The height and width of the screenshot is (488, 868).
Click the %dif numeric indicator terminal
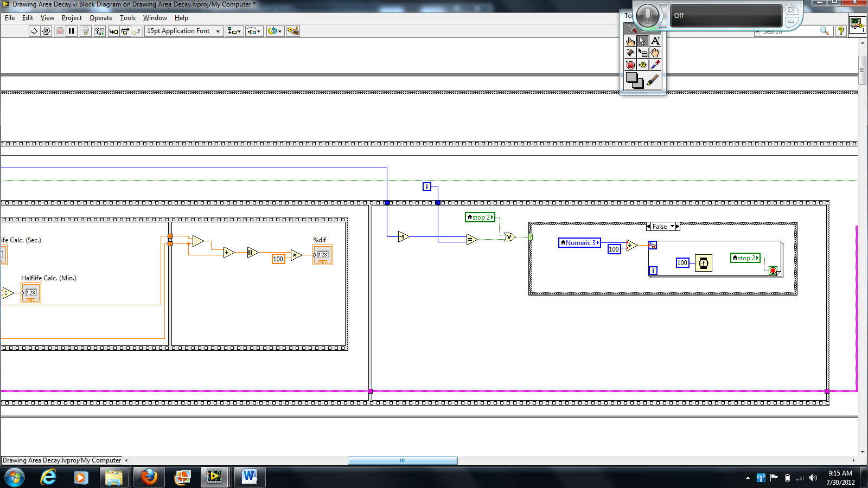(x=323, y=255)
